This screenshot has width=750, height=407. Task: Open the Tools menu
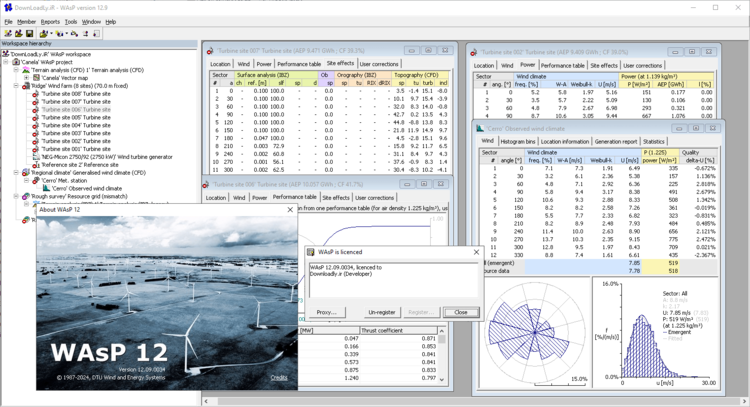70,21
